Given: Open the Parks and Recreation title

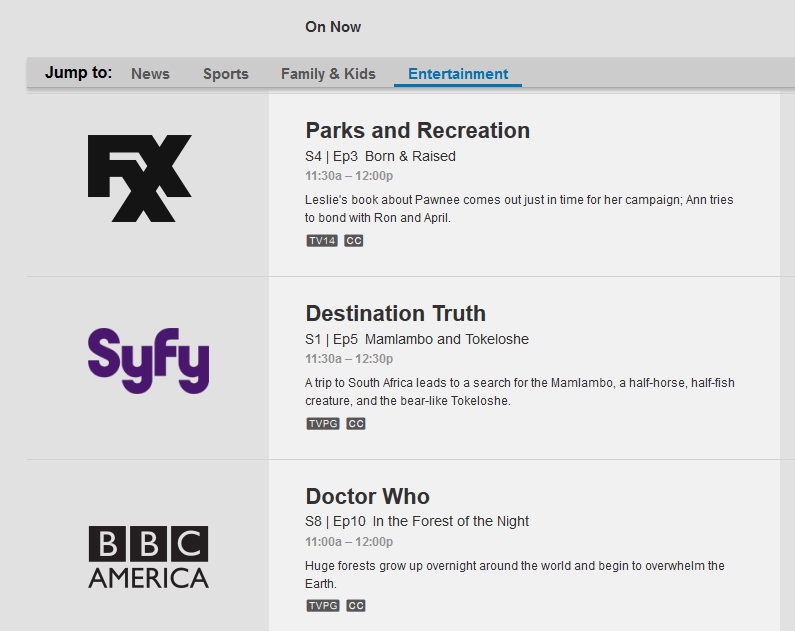Looking at the screenshot, I should 418,130.
